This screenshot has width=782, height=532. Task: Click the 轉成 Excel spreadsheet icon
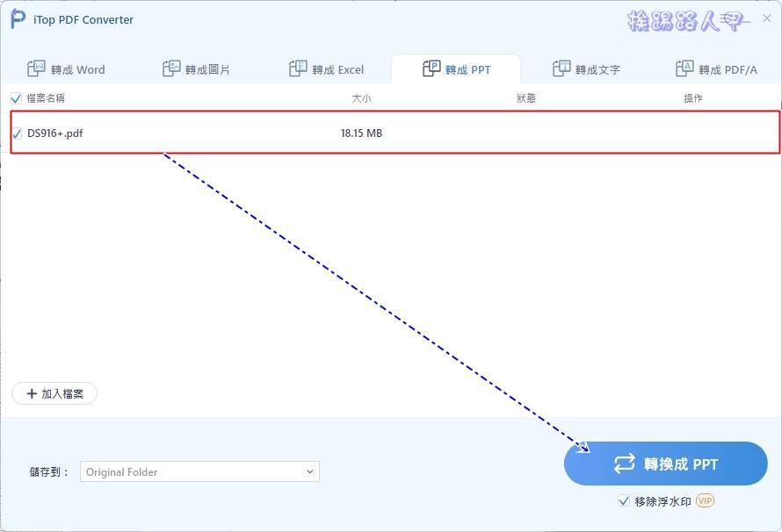click(x=299, y=68)
